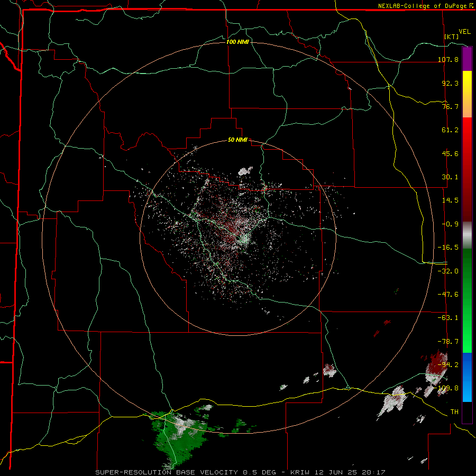Select the 107.8 velocity scale label
Viewport: 476px width, 476px height.
(448, 59)
